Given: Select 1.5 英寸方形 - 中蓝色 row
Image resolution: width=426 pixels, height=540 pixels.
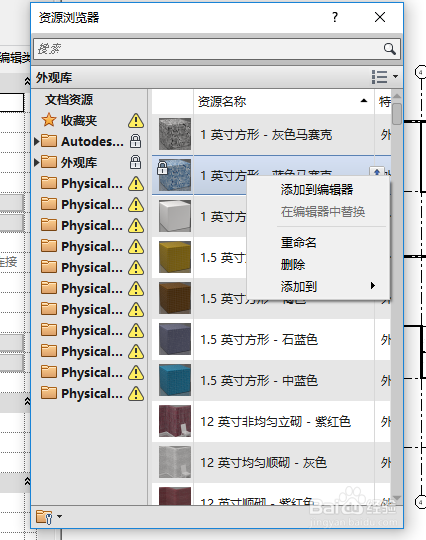Looking at the screenshot, I should (271, 381).
